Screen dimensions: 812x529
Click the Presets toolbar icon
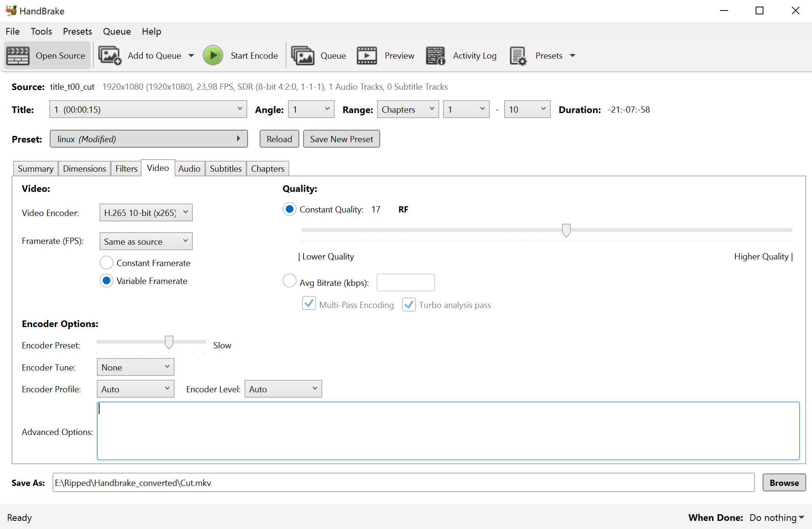(518, 56)
